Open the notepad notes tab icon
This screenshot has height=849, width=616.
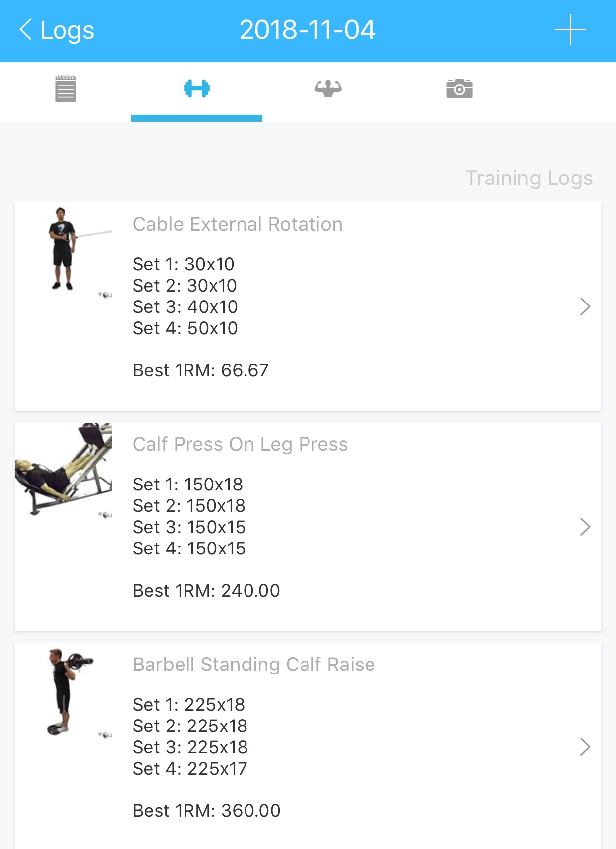point(65,89)
